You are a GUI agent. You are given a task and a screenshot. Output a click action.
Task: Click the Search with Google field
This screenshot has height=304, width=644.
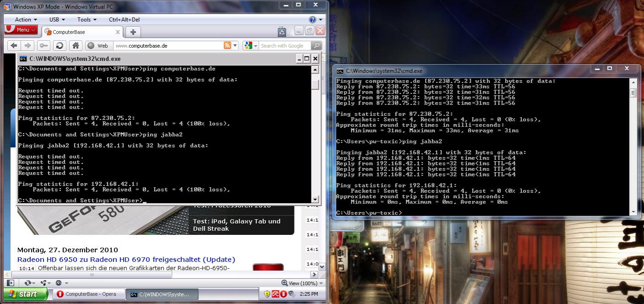click(285, 46)
